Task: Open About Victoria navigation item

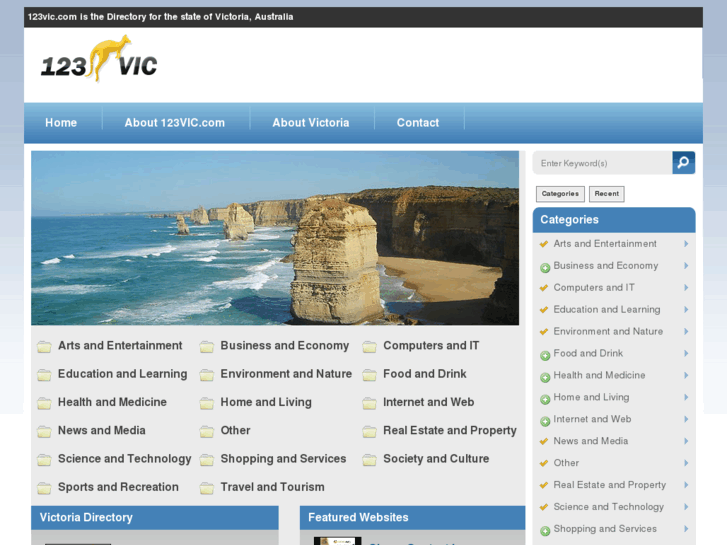Action: pos(311,122)
